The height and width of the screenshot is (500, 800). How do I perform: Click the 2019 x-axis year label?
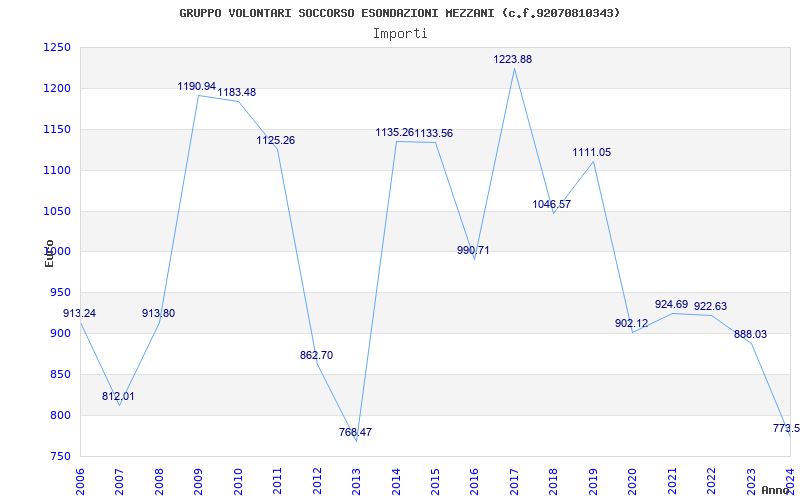click(593, 481)
